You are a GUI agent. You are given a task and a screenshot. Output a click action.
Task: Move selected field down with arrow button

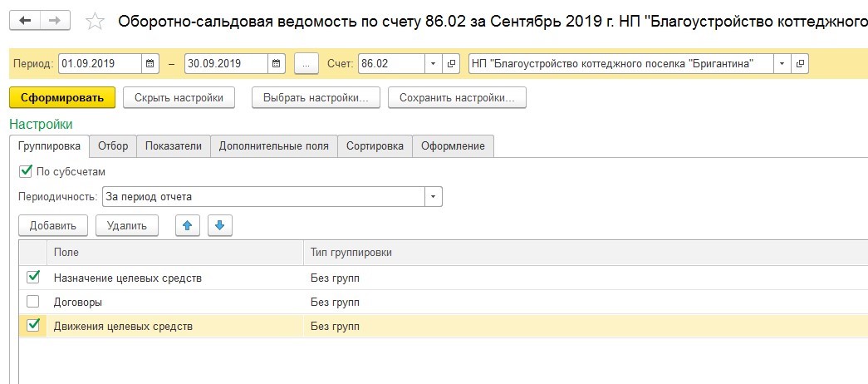[x=219, y=225]
